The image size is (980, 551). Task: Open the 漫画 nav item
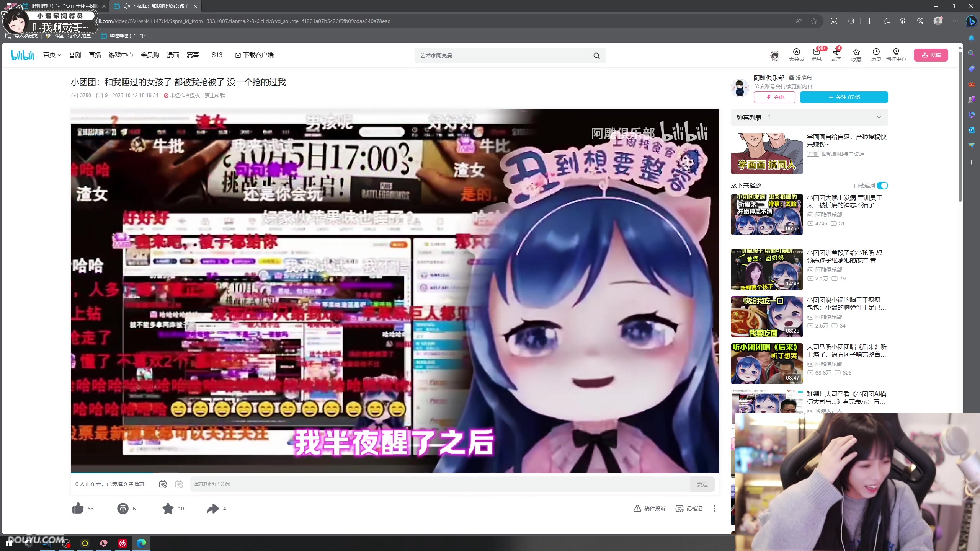coord(173,55)
